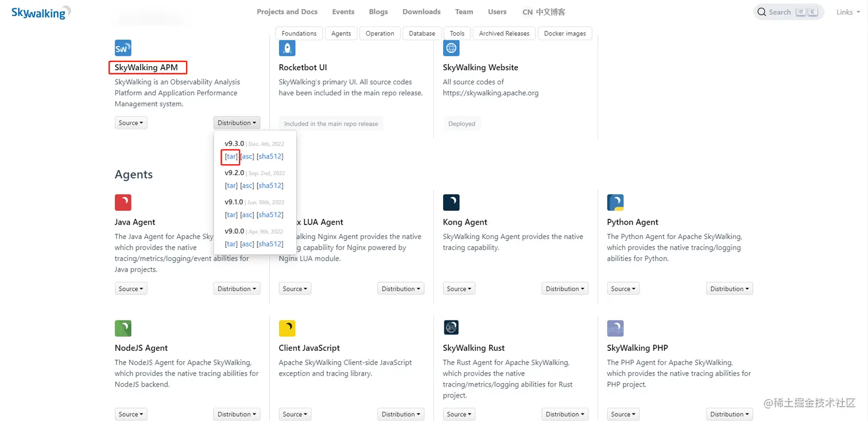Open v9.2.0 asc signature link
868x421 pixels.
pyautogui.click(x=247, y=186)
